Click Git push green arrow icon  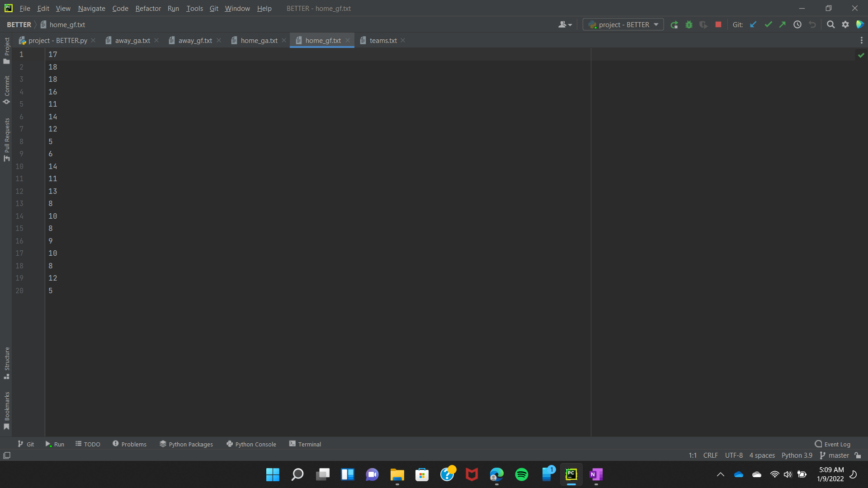[x=783, y=25]
